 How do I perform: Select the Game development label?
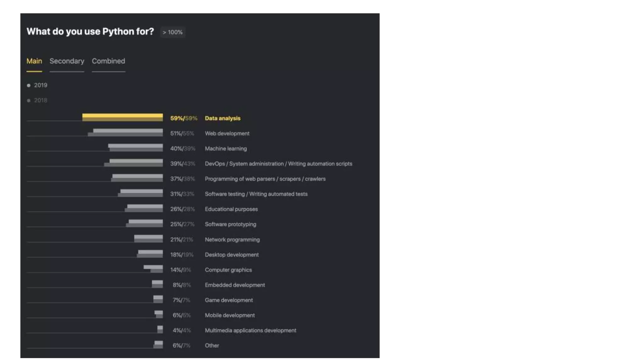click(229, 300)
